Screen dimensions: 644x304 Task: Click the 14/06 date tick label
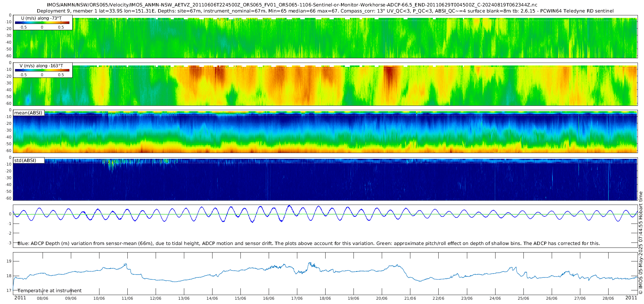click(x=212, y=298)
